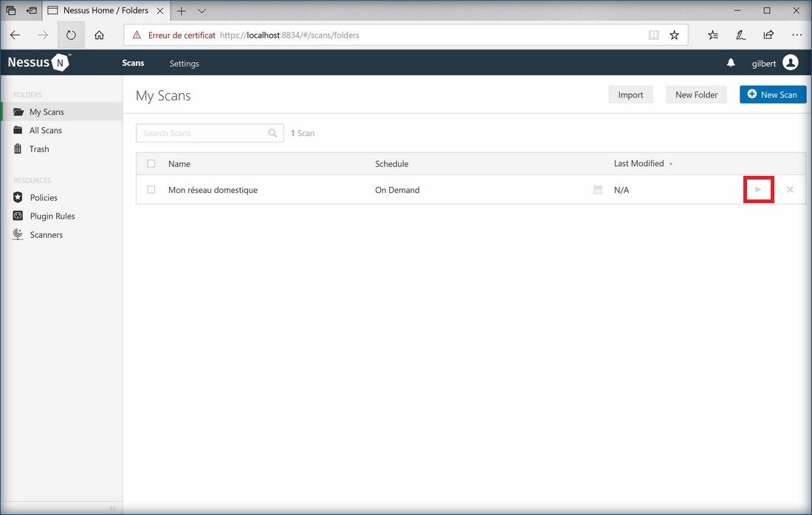Screen dimensions: 812x515
Task: Open the Trash folder
Action: point(39,149)
